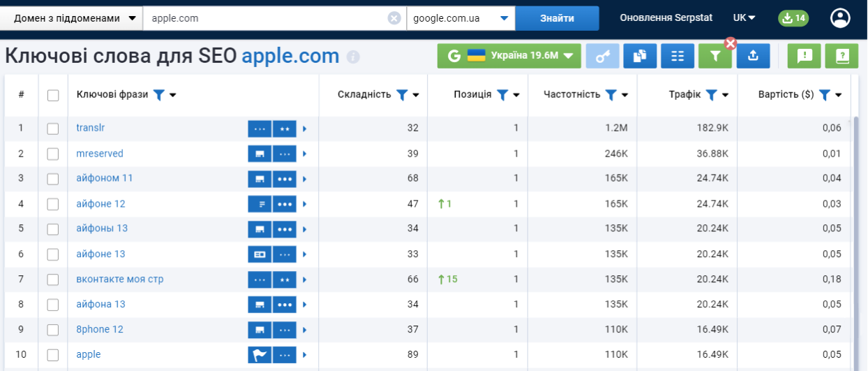Open the translr keyword link

[91, 128]
